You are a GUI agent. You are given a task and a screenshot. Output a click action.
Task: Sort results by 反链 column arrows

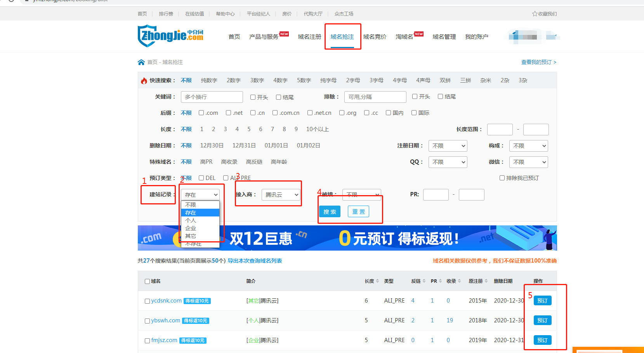coord(424,281)
